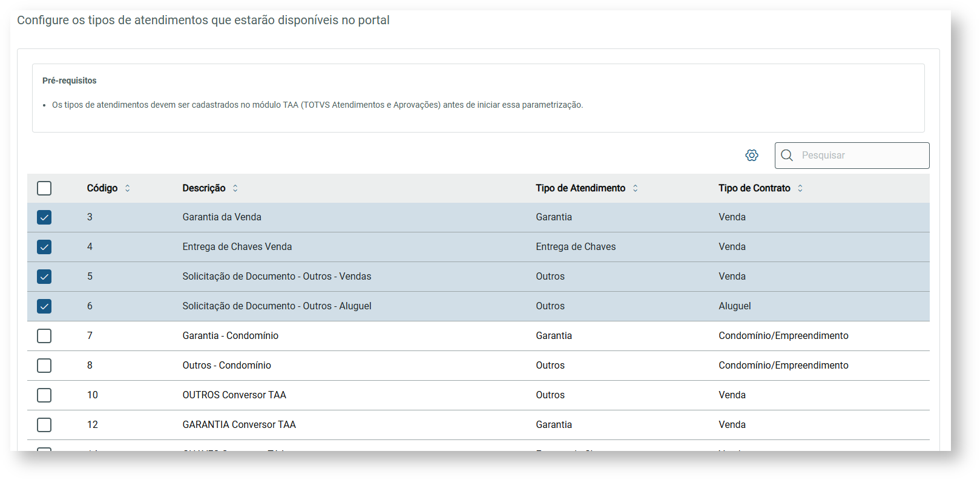
Task: Open the table settings gear icon
Action: pos(752,156)
